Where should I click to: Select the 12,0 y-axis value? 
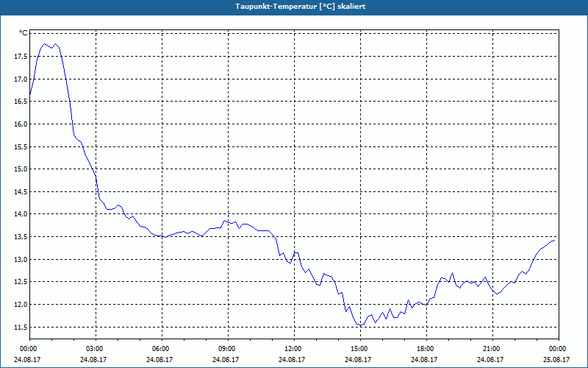[x=21, y=304]
